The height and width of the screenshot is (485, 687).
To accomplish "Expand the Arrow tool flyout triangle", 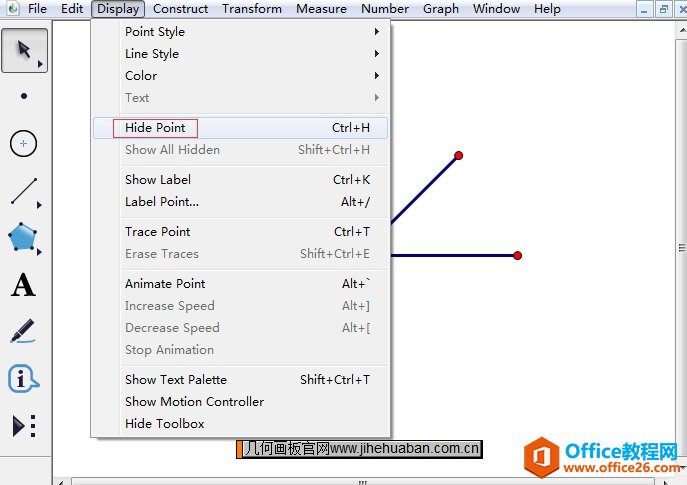I will coord(40,64).
